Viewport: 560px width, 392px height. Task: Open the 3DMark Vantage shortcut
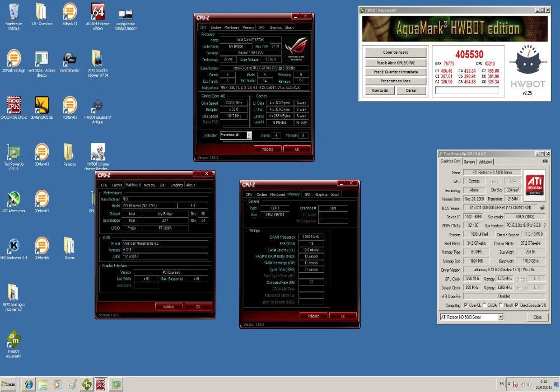point(13,60)
